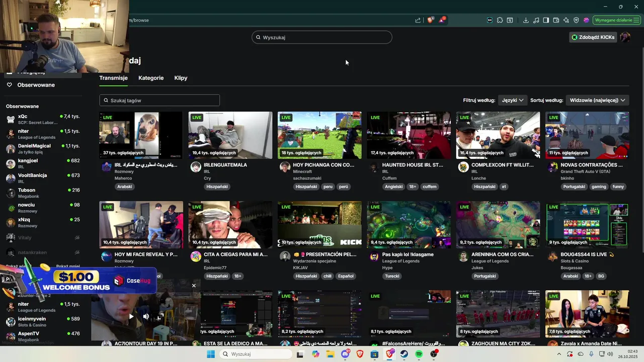Open xNzq channel avatar in sidebar

click(x=11, y=222)
